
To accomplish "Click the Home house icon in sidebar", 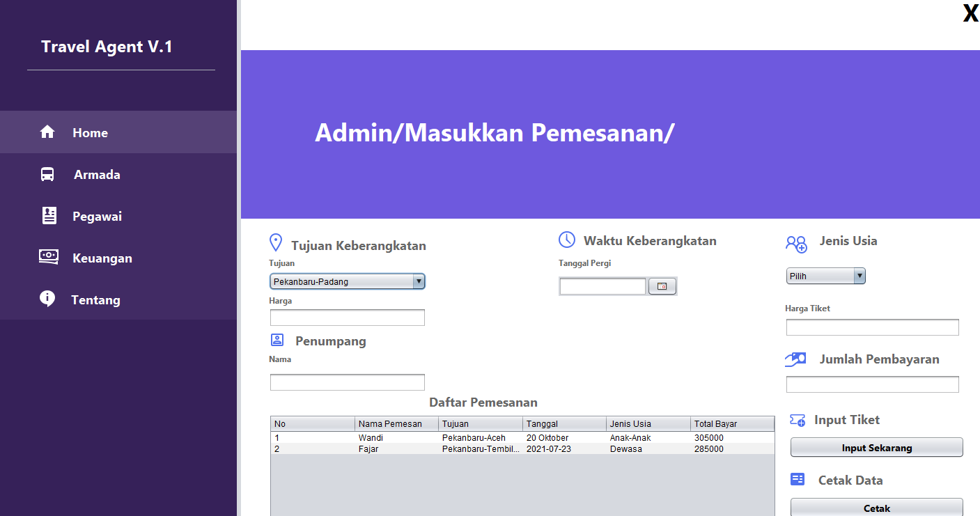I will coord(47,132).
